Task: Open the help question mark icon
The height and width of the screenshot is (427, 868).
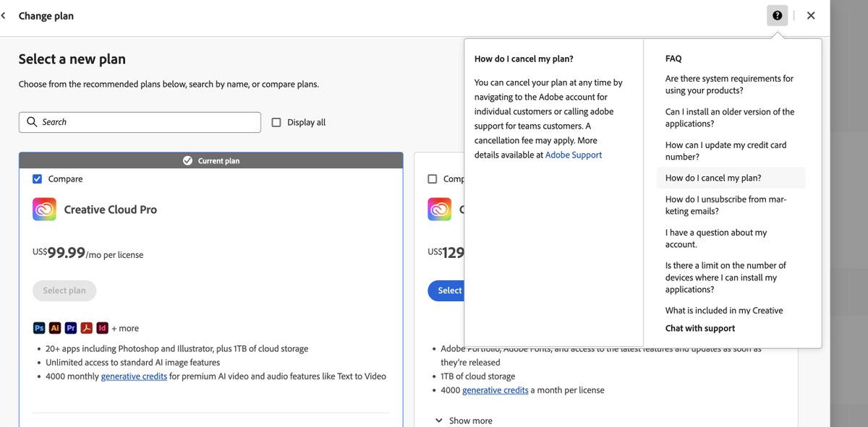Action: (x=777, y=15)
